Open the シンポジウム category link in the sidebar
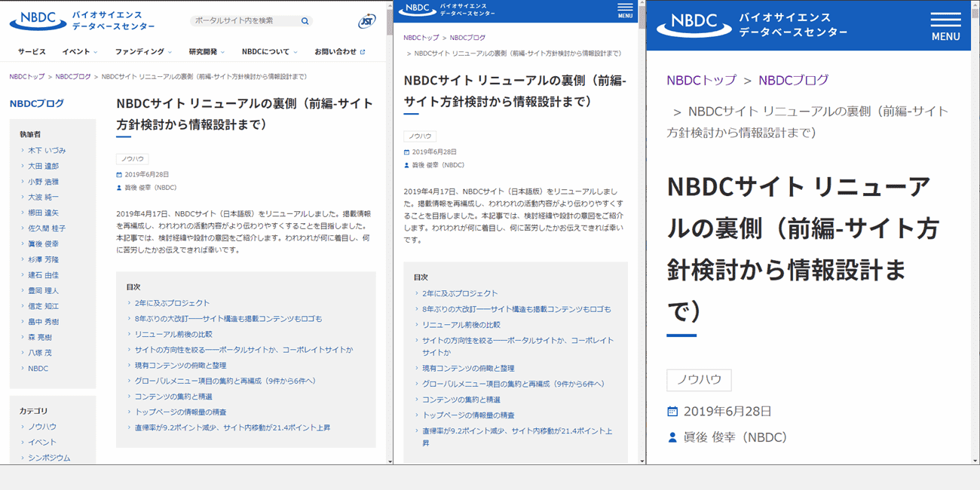Screen dimensions: 980x490 tap(49, 458)
